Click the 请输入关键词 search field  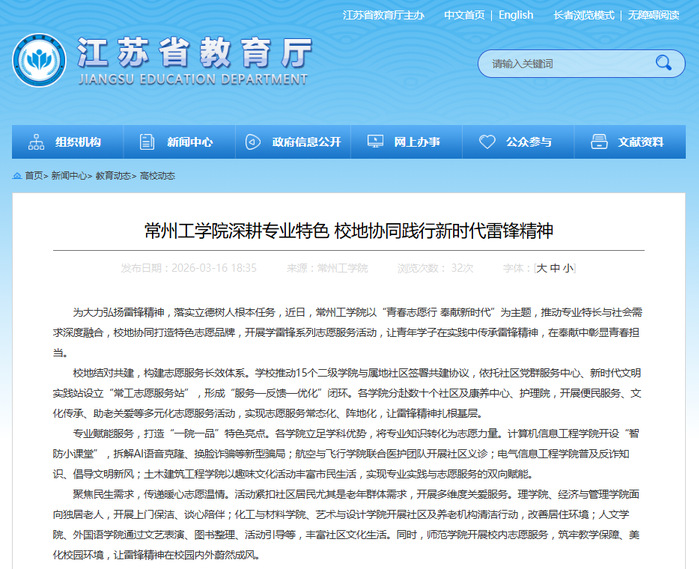[565, 63]
